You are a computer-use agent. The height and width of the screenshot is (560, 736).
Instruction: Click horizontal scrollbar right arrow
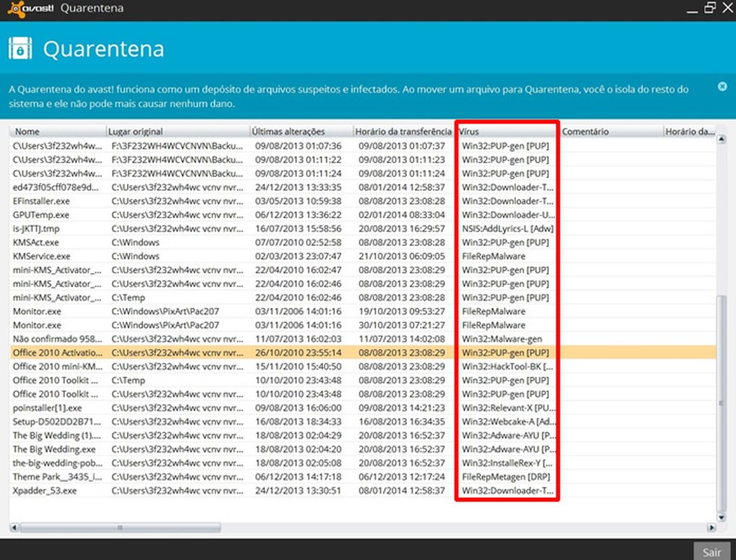(711, 528)
